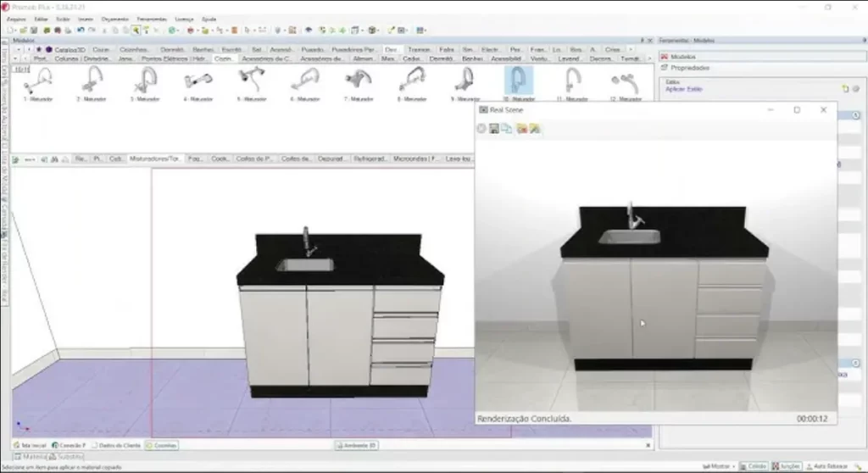
Task: Click the stop render icon in Real Scene
Action: click(x=481, y=129)
